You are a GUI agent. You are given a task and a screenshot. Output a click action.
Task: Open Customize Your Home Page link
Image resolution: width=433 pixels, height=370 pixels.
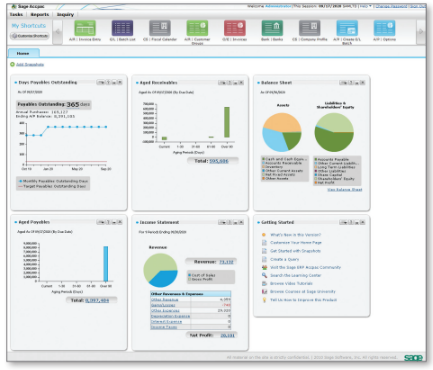296,243
